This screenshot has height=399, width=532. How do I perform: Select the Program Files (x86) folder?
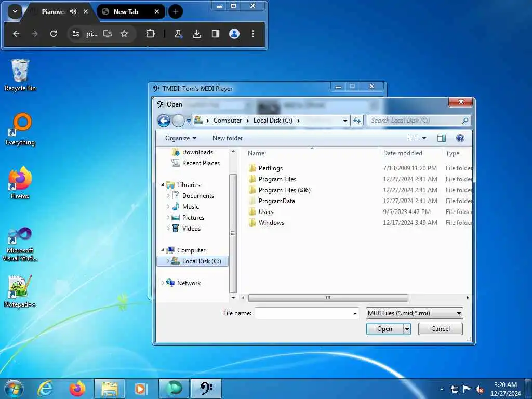pos(284,190)
